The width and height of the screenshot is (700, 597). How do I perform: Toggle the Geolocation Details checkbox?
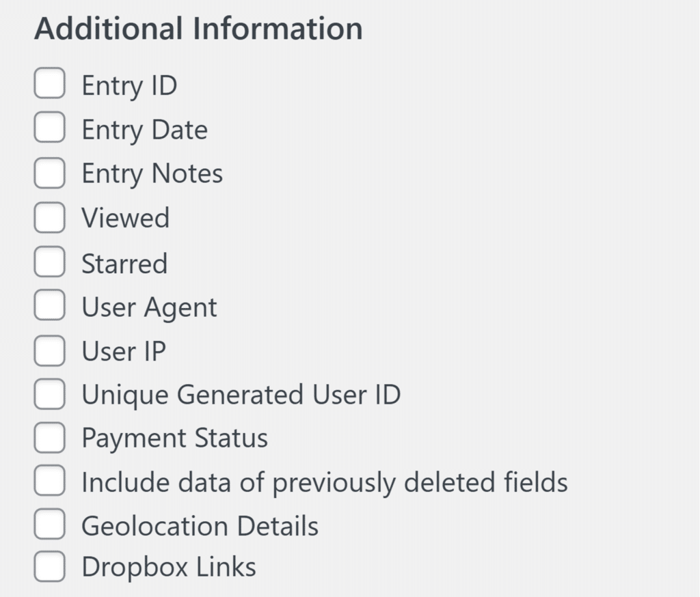pyautogui.click(x=50, y=525)
